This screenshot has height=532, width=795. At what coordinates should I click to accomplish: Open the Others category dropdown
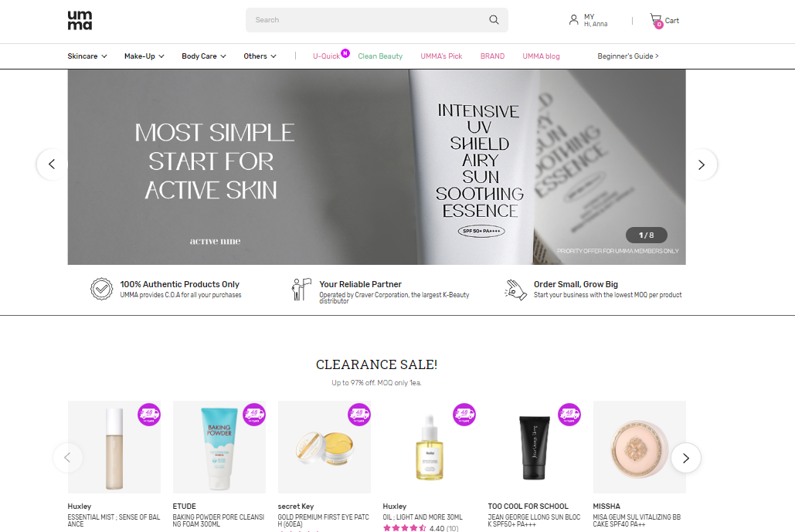(x=260, y=56)
